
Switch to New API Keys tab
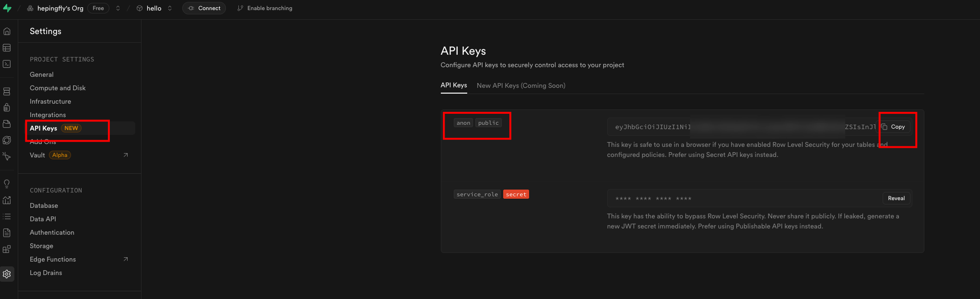pyautogui.click(x=521, y=85)
